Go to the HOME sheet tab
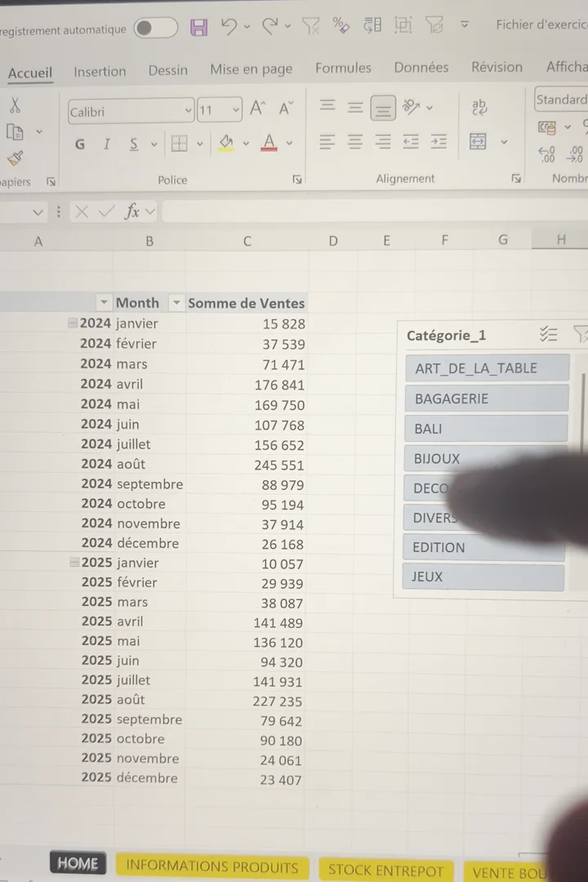Image resolution: width=588 pixels, height=882 pixels. (78, 863)
